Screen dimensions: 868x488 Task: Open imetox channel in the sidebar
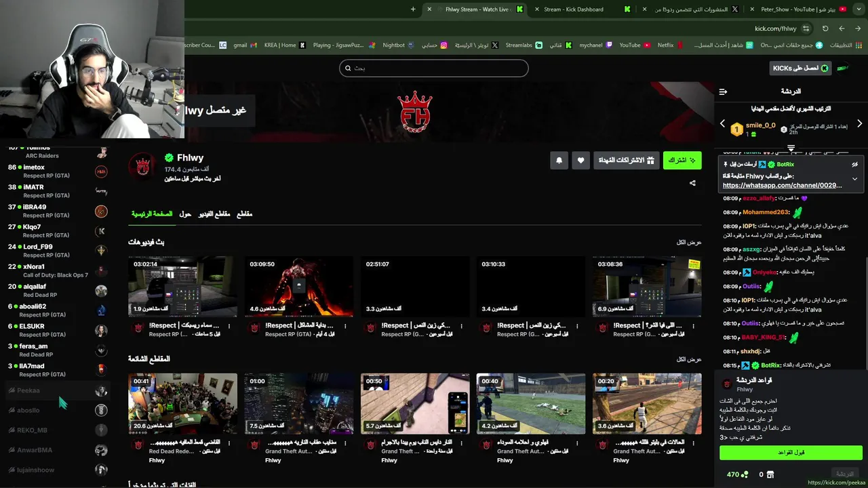58,171
